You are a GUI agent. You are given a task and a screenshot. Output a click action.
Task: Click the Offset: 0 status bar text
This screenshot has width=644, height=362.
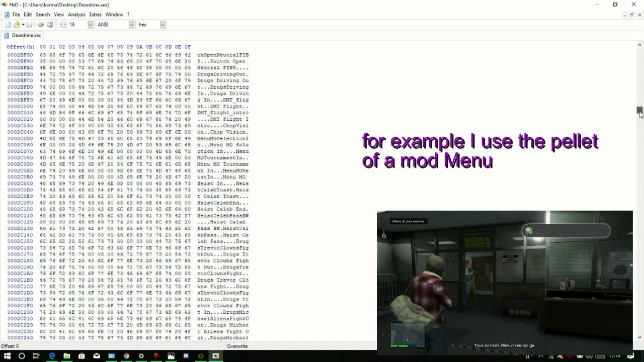pyautogui.click(x=10, y=346)
